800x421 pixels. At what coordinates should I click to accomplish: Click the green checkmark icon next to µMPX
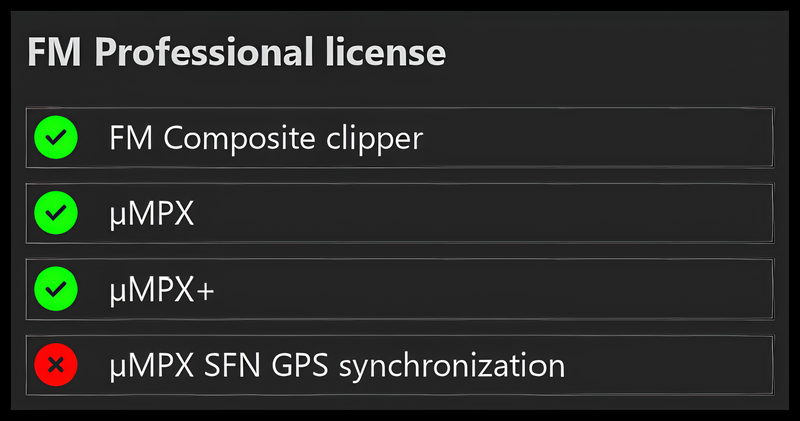click(56, 213)
